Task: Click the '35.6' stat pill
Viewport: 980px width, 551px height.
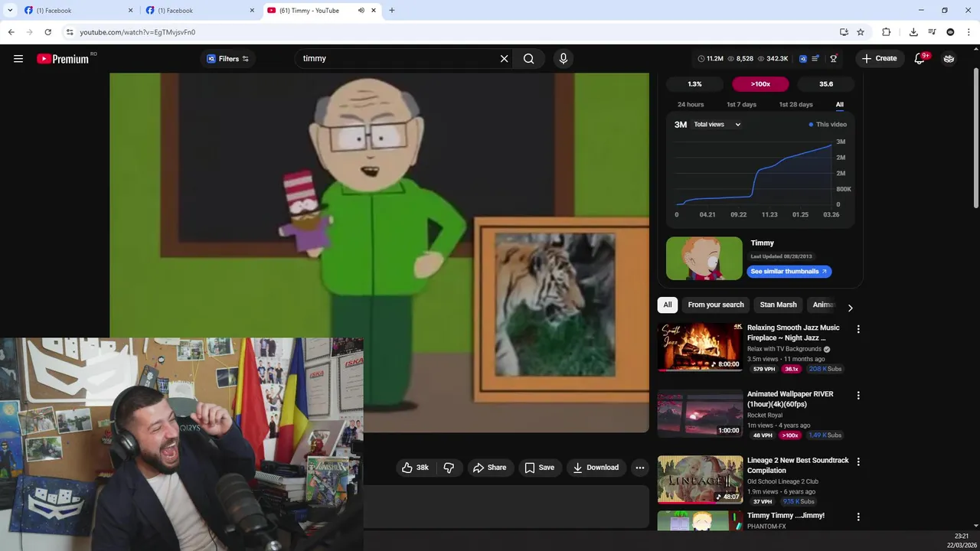Action: tap(826, 84)
